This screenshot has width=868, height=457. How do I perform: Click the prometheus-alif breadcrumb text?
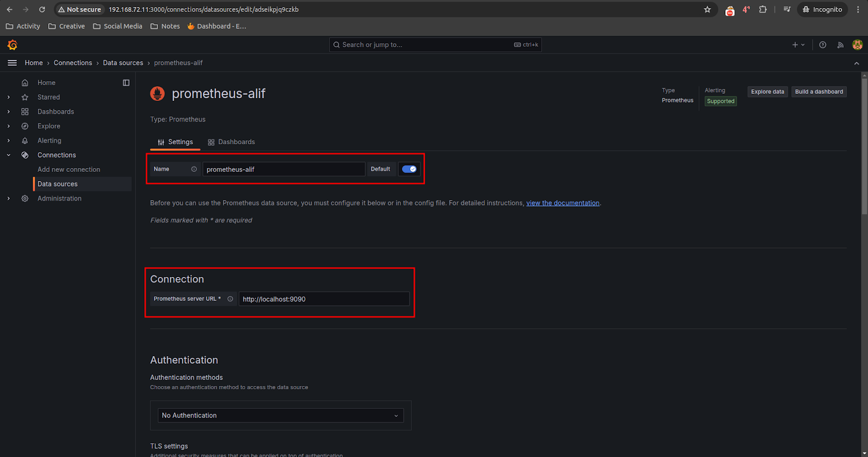click(178, 63)
